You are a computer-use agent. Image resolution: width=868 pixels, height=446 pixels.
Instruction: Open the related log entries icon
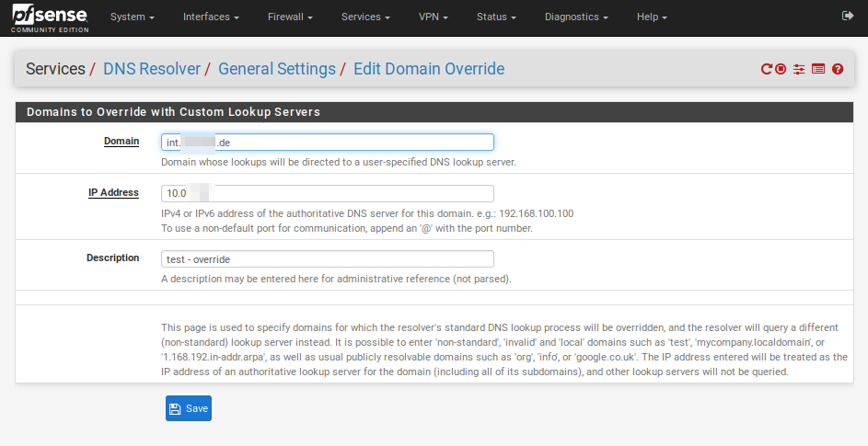point(818,69)
